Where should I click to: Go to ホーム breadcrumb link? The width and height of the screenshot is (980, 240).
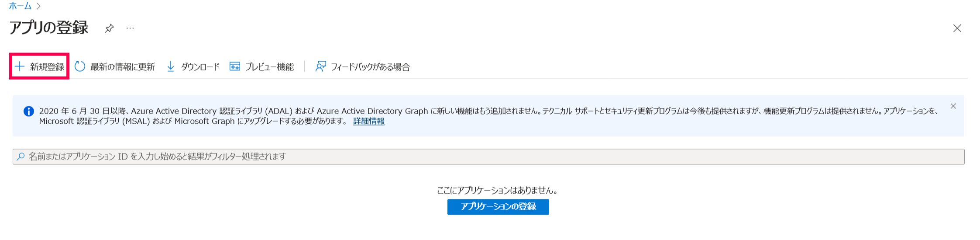coord(21,6)
